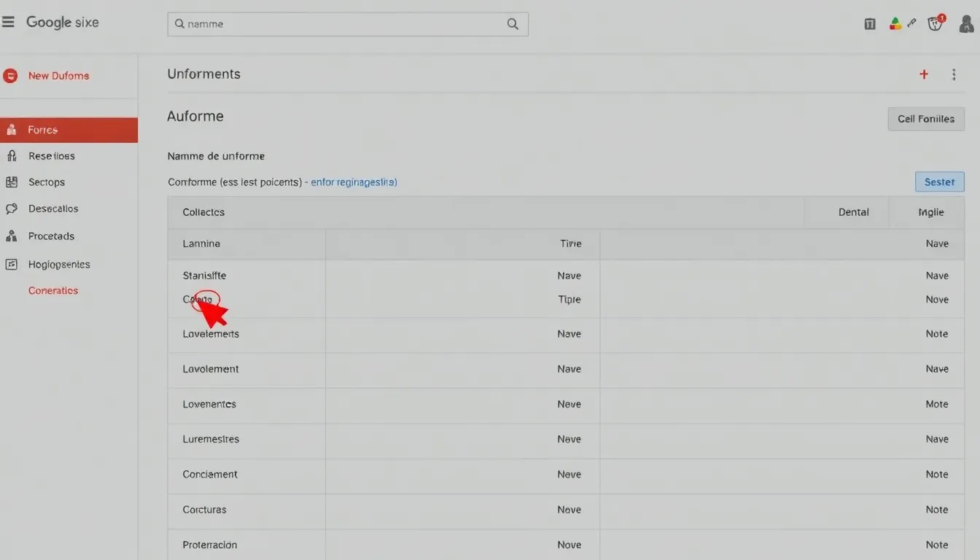Click the Tiple cell in the table
Image resolution: width=980 pixels, height=560 pixels.
[569, 300]
